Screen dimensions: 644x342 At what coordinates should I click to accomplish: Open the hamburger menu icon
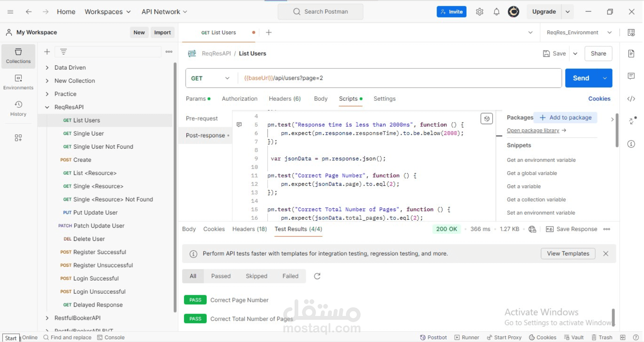point(11,12)
